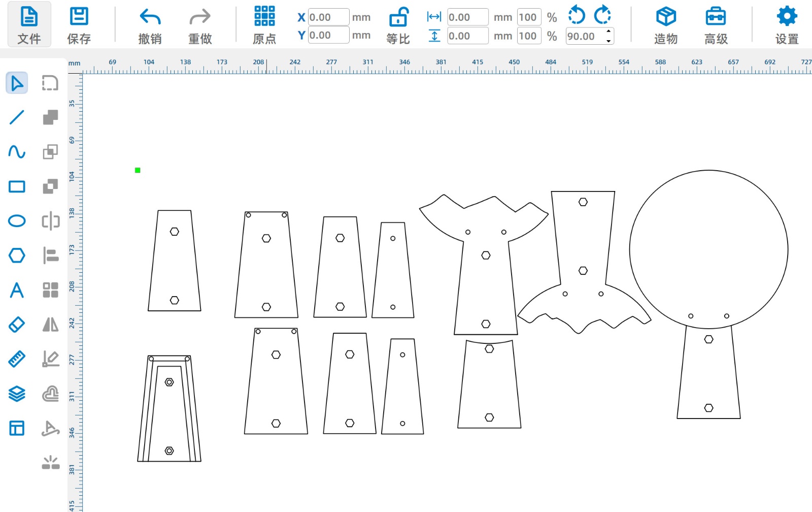Viewport: 812px width, 512px height.
Task: Click the 撤销 undo button
Action: [150, 24]
